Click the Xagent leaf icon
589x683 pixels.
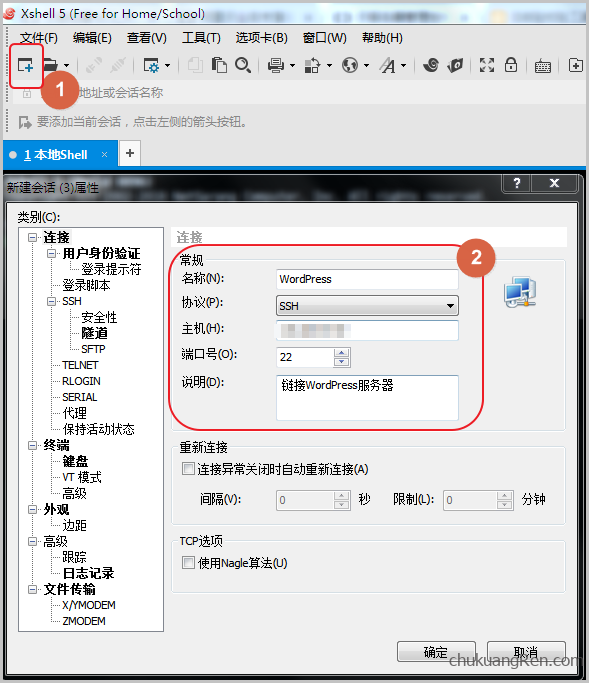pos(455,65)
